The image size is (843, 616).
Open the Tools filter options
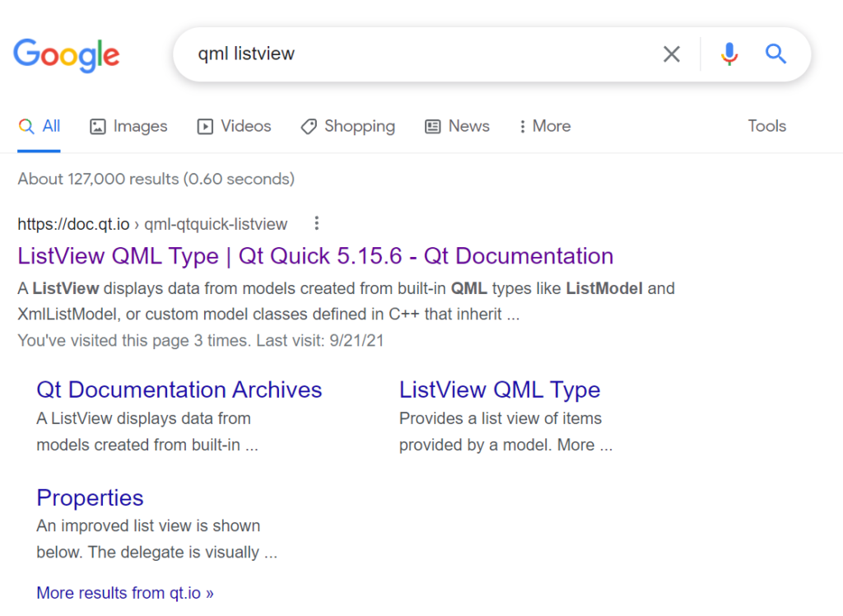(x=766, y=127)
